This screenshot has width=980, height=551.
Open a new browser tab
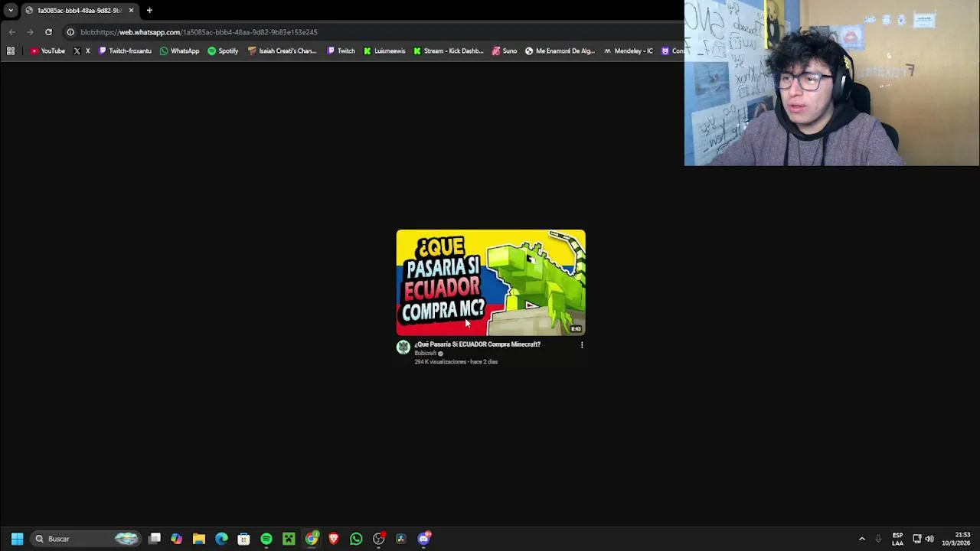click(149, 10)
